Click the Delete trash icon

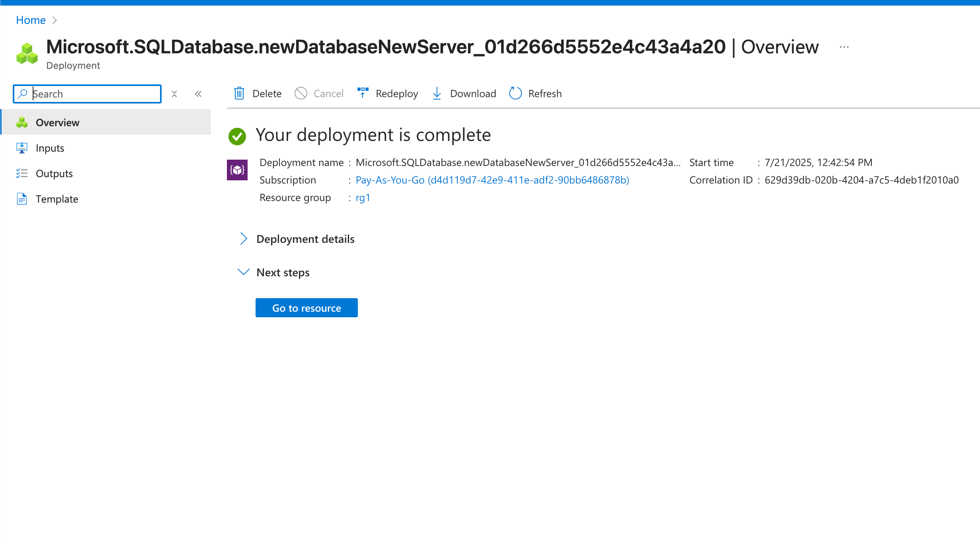click(x=239, y=94)
